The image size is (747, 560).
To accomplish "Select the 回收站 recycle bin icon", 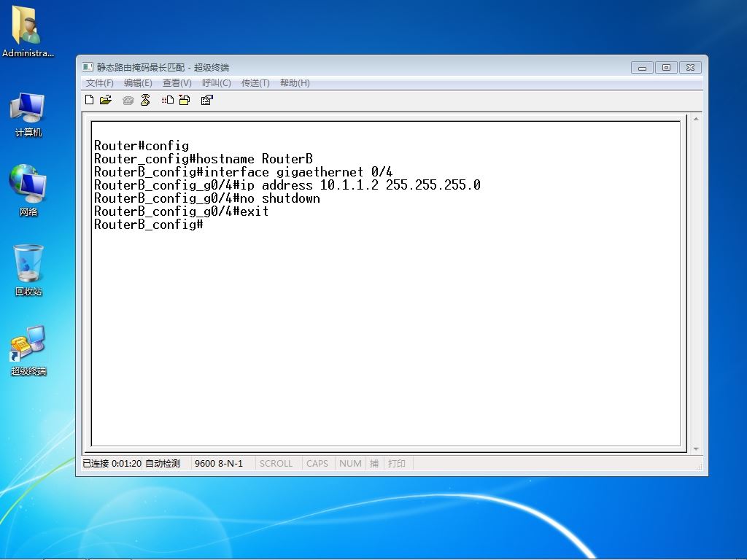I will (x=28, y=270).
